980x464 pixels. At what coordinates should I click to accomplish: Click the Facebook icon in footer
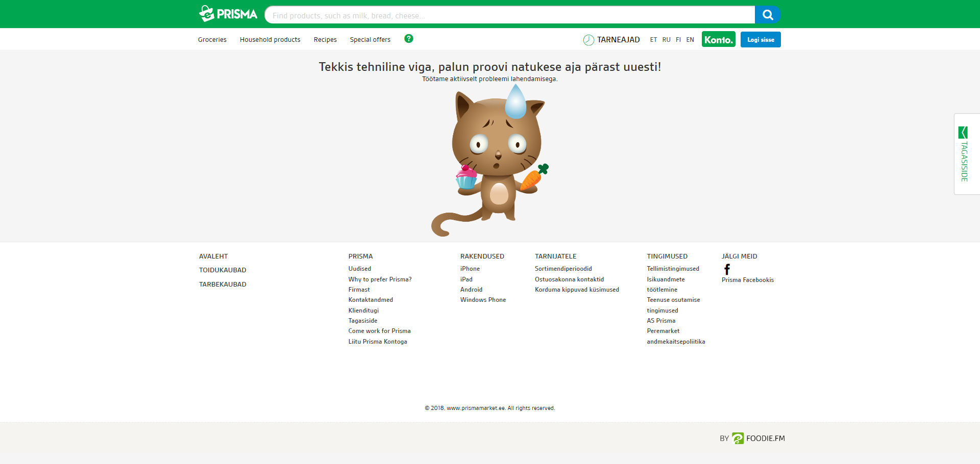(727, 269)
